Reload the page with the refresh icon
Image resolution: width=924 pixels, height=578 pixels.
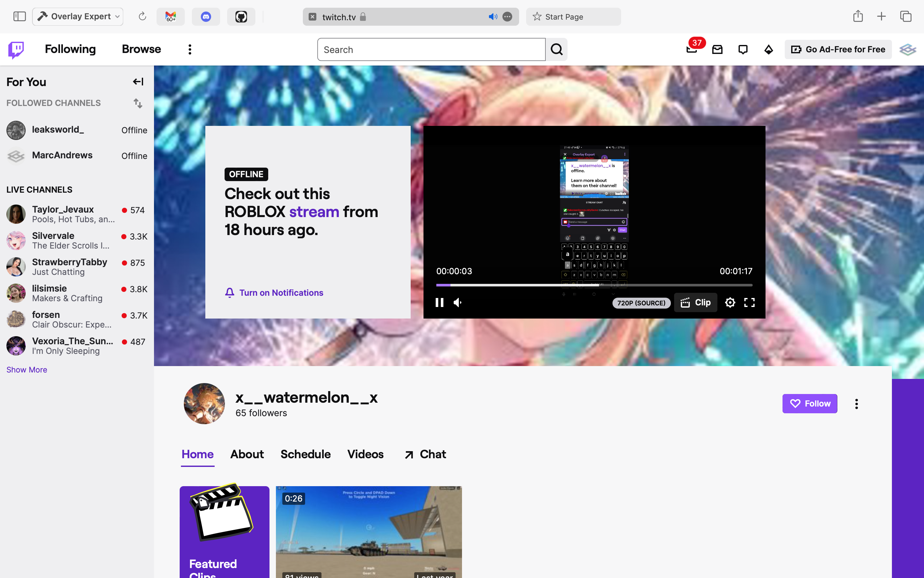click(x=142, y=16)
